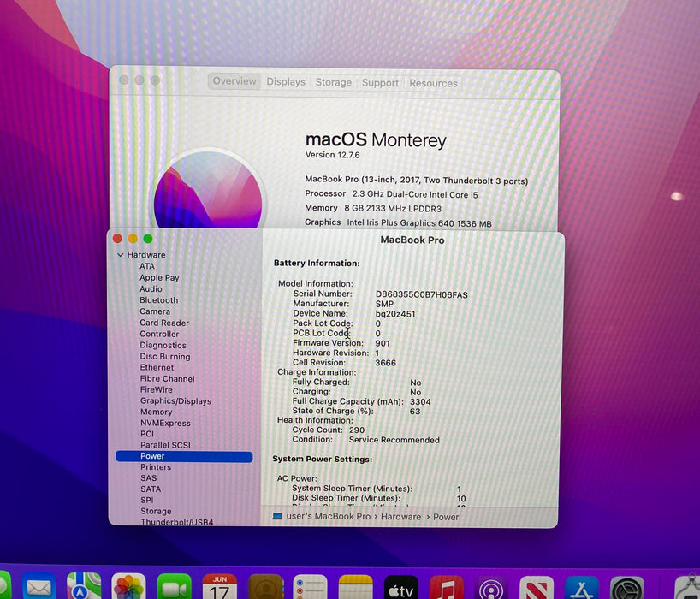Select the highlighted Power item
This screenshot has height=599, width=700.
184,456
